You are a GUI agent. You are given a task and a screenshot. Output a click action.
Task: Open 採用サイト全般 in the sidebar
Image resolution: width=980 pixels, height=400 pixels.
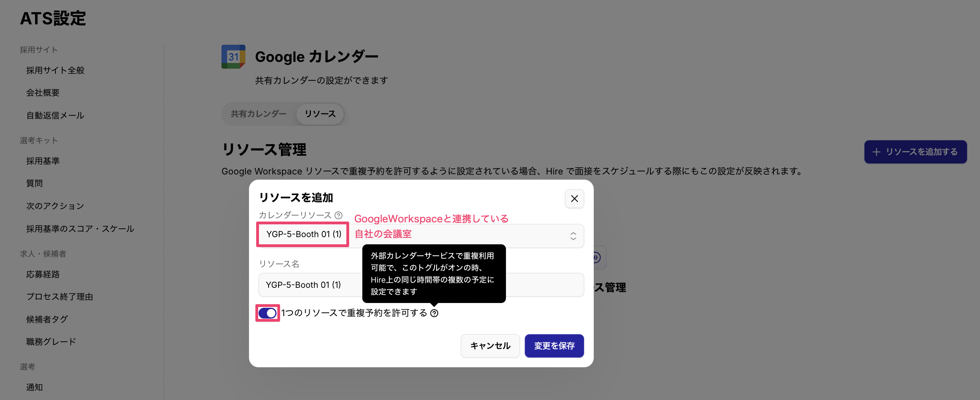pos(55,71)
